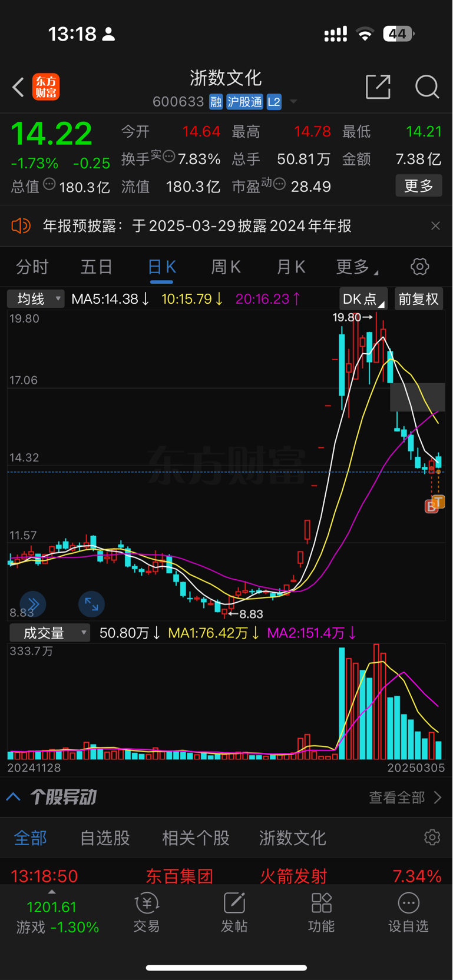This screenshot has width=453, height=980.
Task: Select the 自选股 filter tab
Action: click(105, 838)
